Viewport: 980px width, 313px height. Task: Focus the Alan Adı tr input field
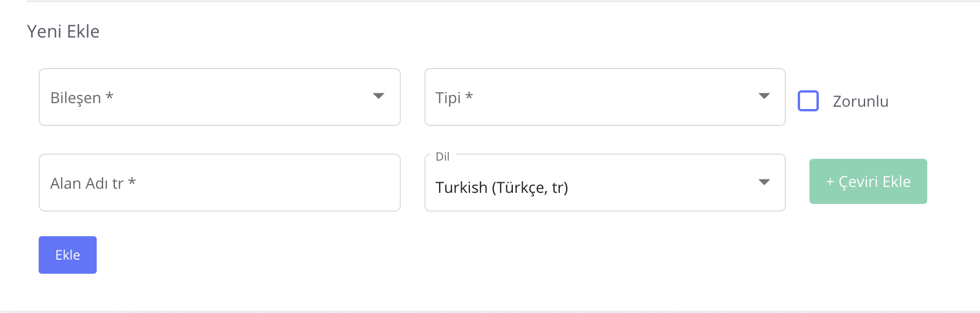(219, 183)
